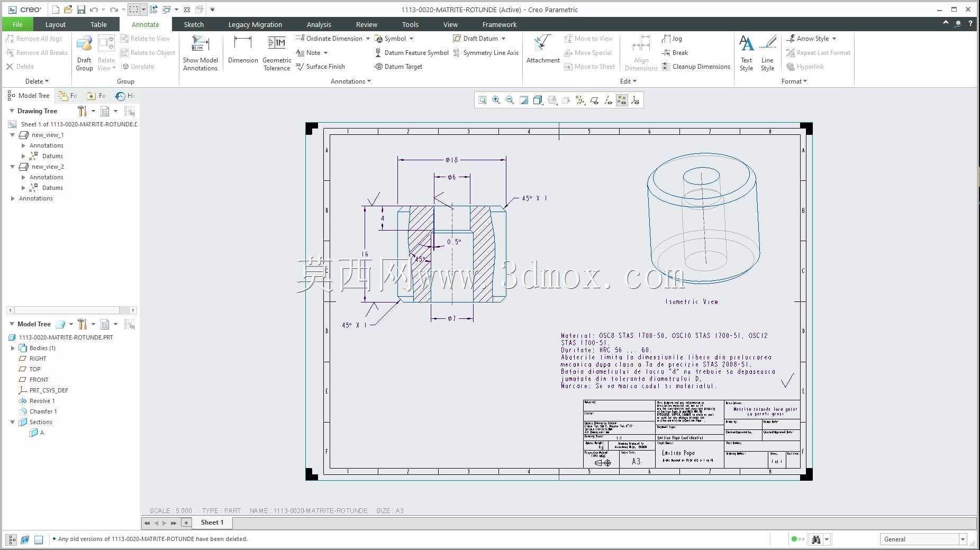Click the Show Model Annotations button
The image size is (980, 550).
(201, 53)
